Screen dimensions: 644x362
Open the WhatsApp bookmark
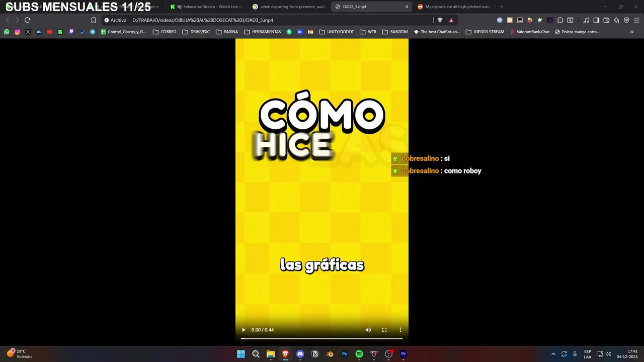(7, 32)
